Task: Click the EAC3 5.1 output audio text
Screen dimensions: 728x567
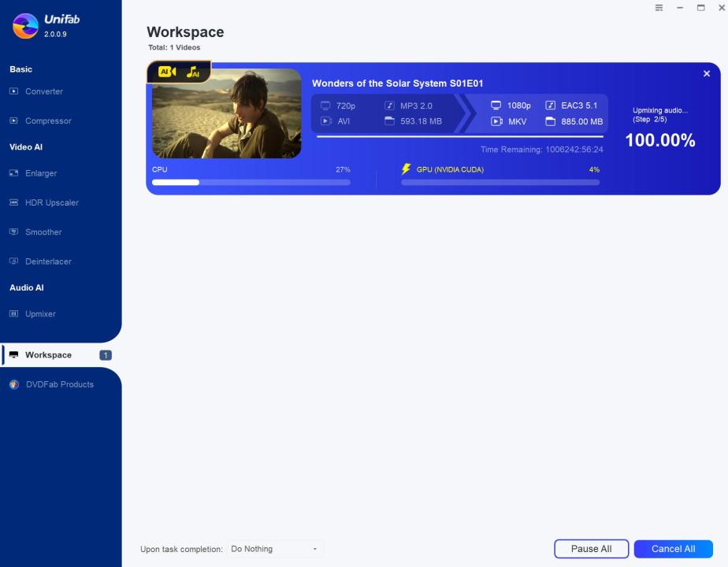Action: 579,106
